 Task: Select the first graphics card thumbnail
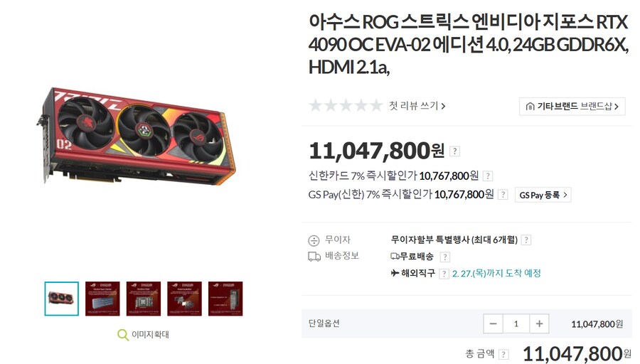coord(62,299)
